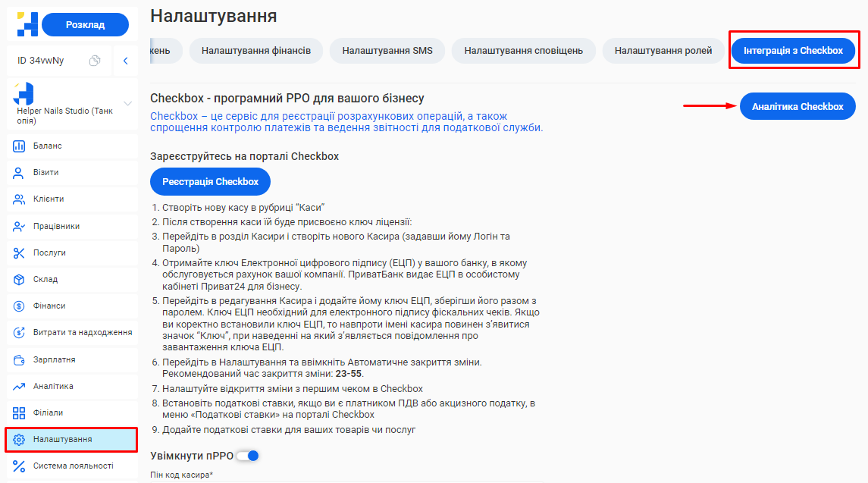Switch to the Налаштування SMS tab
Screen dimensions: 868x483
(387, 51)
